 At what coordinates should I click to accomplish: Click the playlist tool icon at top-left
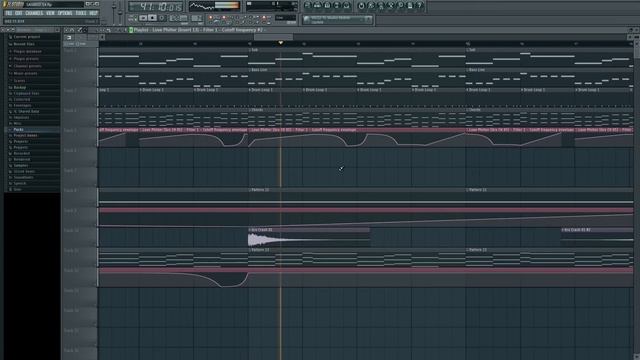[69, 37]
